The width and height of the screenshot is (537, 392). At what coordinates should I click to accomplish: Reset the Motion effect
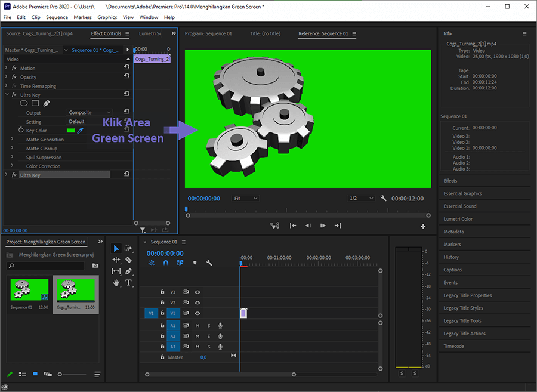[126, 67]
